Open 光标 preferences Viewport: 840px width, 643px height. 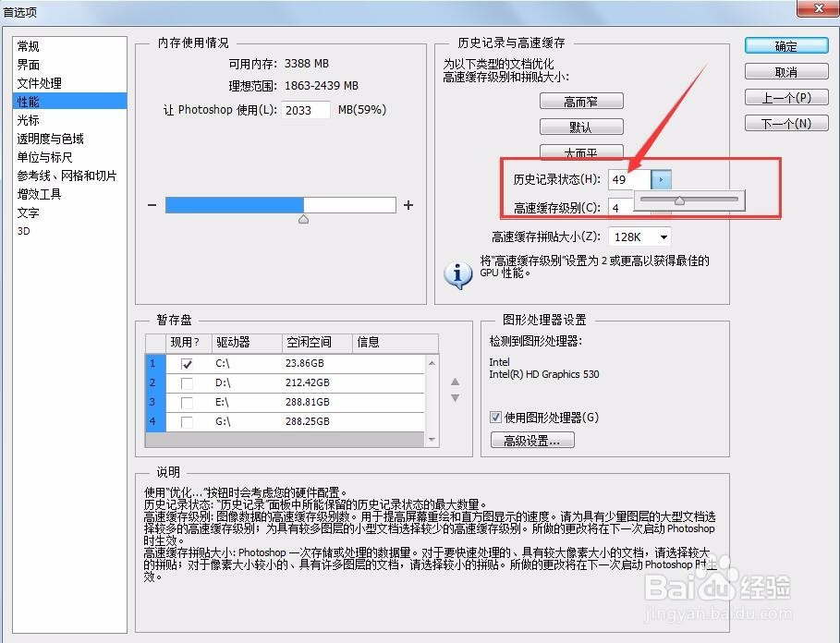pos(29,120)
